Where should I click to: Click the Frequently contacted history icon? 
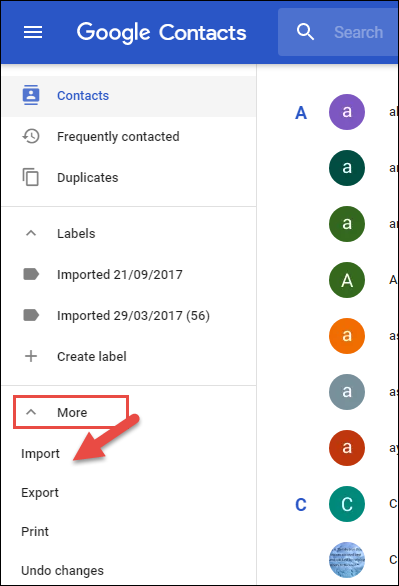click(31, 136)
